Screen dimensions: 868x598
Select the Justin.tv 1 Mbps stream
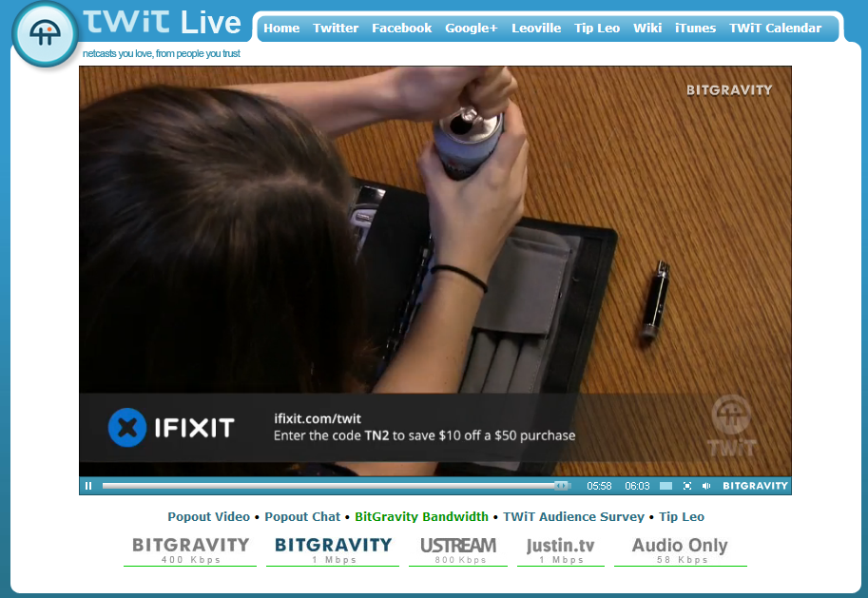coord(561,550)
